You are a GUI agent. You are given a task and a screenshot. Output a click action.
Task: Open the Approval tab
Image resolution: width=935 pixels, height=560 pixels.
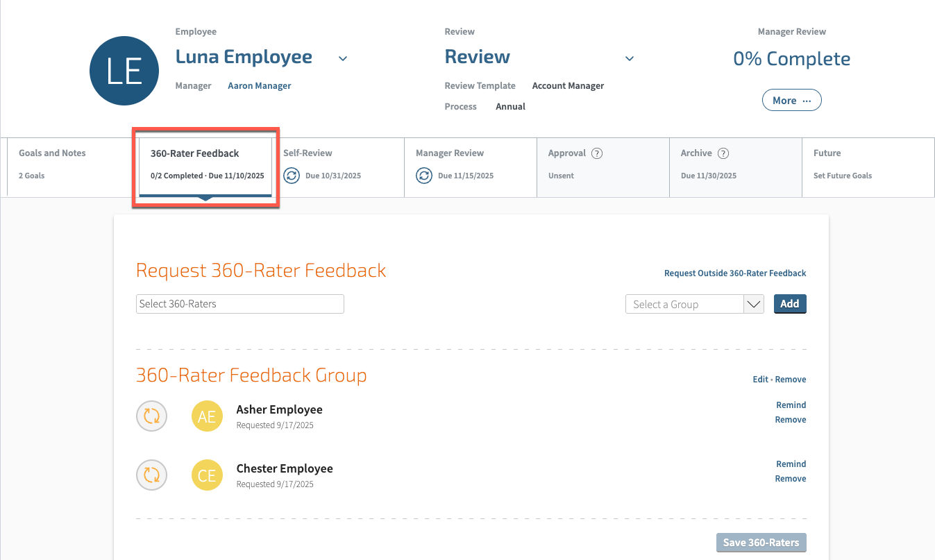[603, 167]
